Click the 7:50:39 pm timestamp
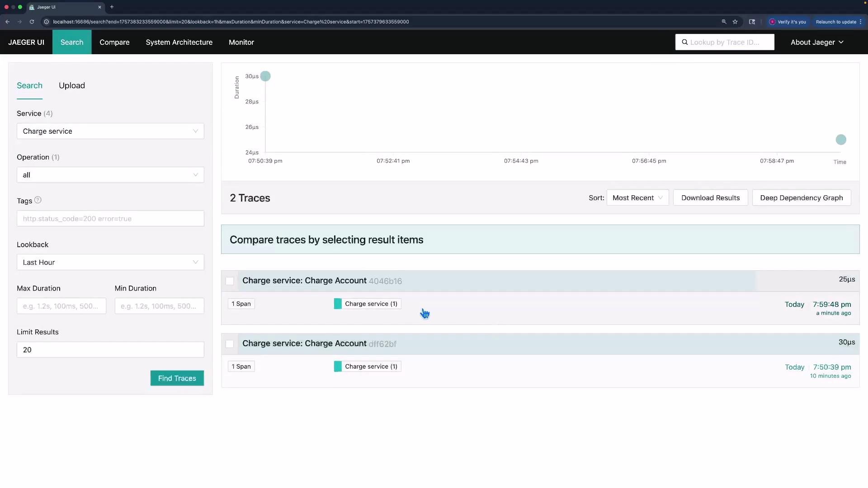 (x=832, y=367)
